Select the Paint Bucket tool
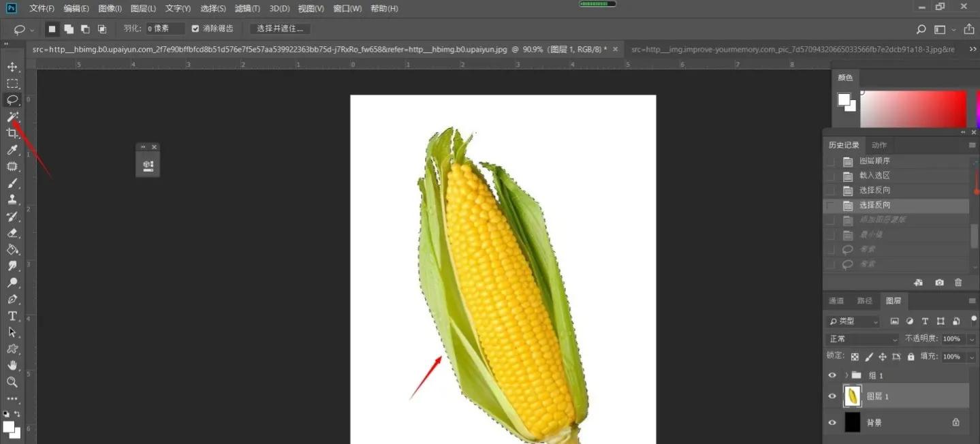Viewport: 980px width, 444px height. (12, 249)
